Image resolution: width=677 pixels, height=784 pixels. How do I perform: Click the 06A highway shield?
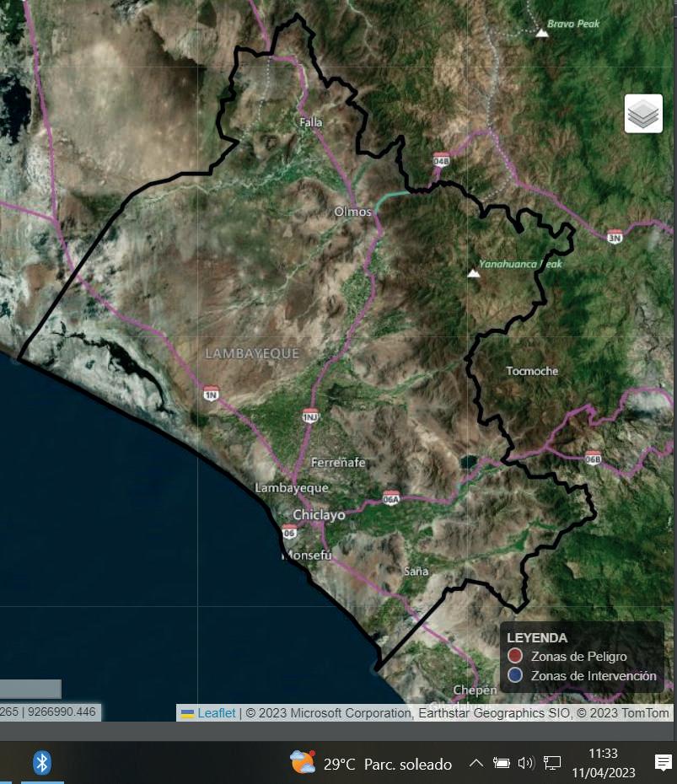[390, 498]
